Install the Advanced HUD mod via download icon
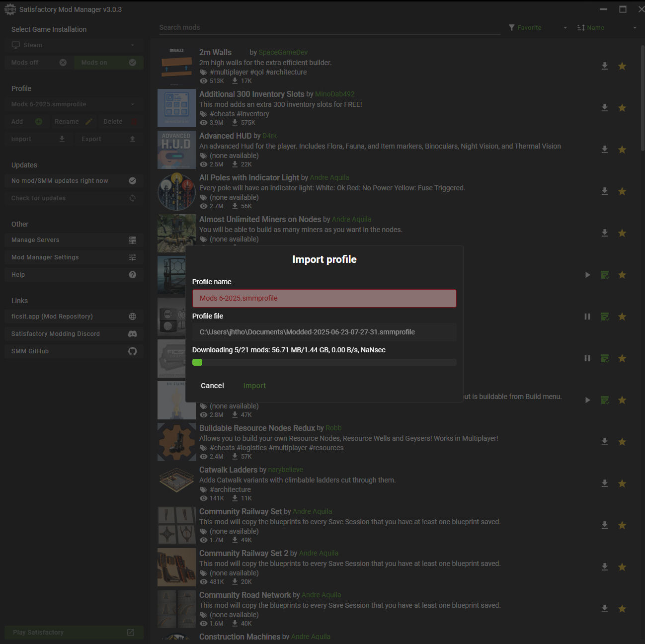Image resolution: width=645 pixels, height=644 pixels. 605,150
